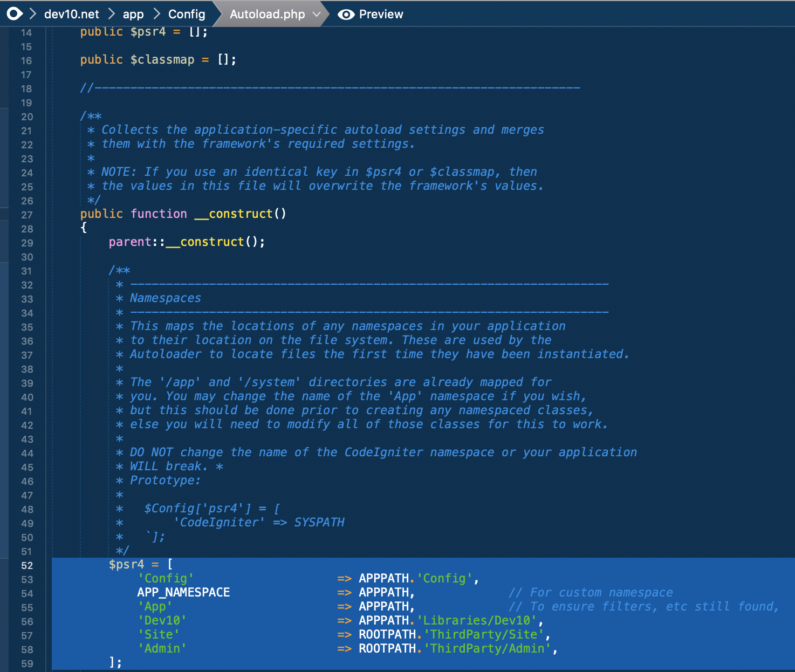Open the Config folder breadcrumb
This screenshot has width=795, height=672.
[187, 14]
